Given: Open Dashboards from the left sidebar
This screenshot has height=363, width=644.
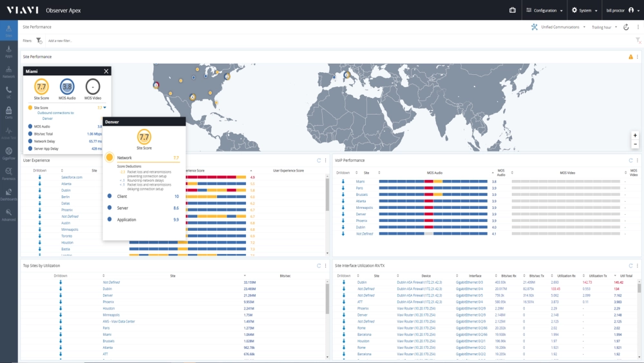Looking at the screenshot, I should (9, 194).
